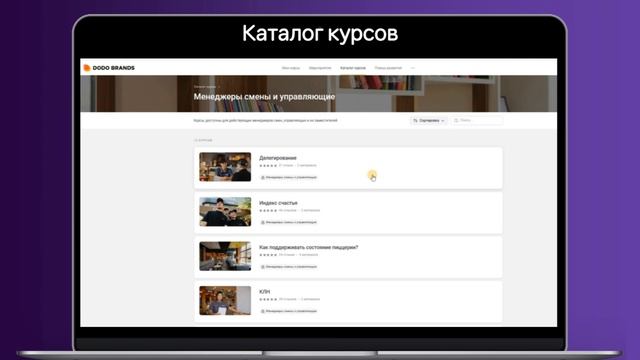The image size is (640, 360).
Task: Click the Dodo Brands logo icon
Action: coord(87,68)
